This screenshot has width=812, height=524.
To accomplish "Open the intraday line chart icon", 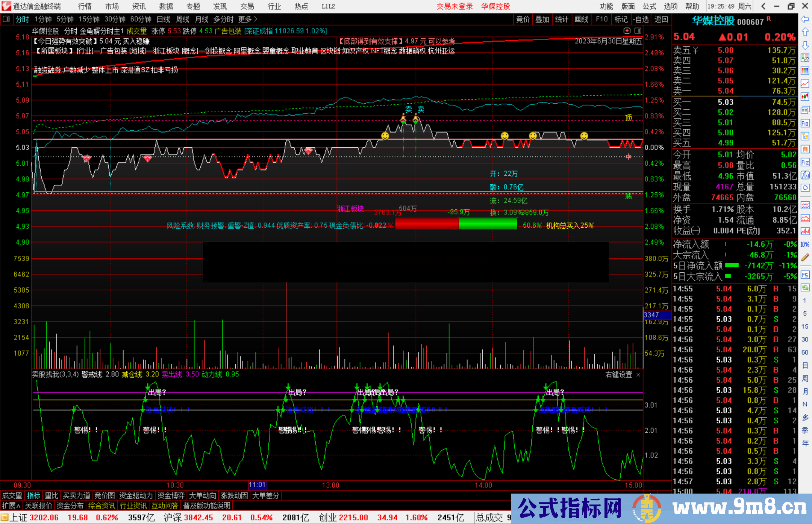I will pyautogui.click(x=805, y=84).
